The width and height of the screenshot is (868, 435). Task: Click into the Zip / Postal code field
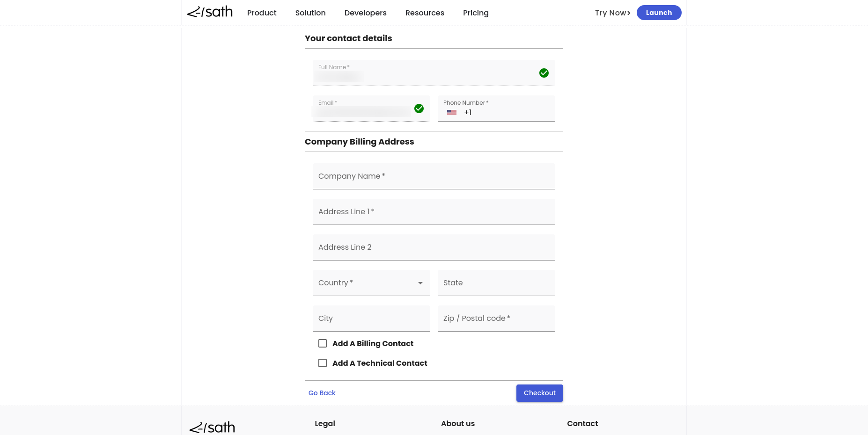(x=496, y=319)
